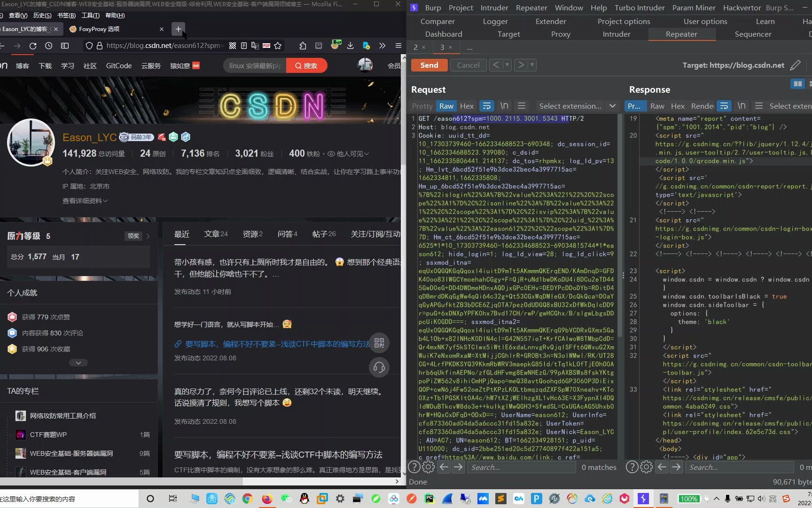The image size is (812, 508).
Task: Switch to FoxyProxy 选项 browser tab
Action: [116, 29]
